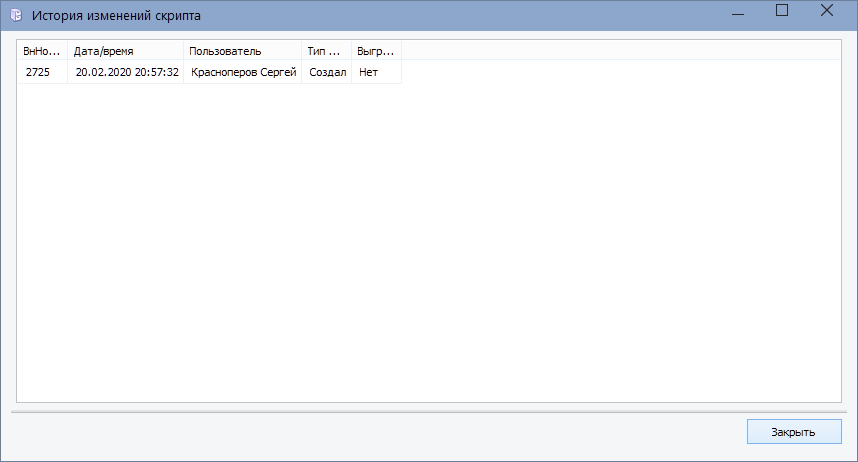Select the Нет cell in the row
The width and height of the screenshot is (858, 462).
[x=368, y=72]
